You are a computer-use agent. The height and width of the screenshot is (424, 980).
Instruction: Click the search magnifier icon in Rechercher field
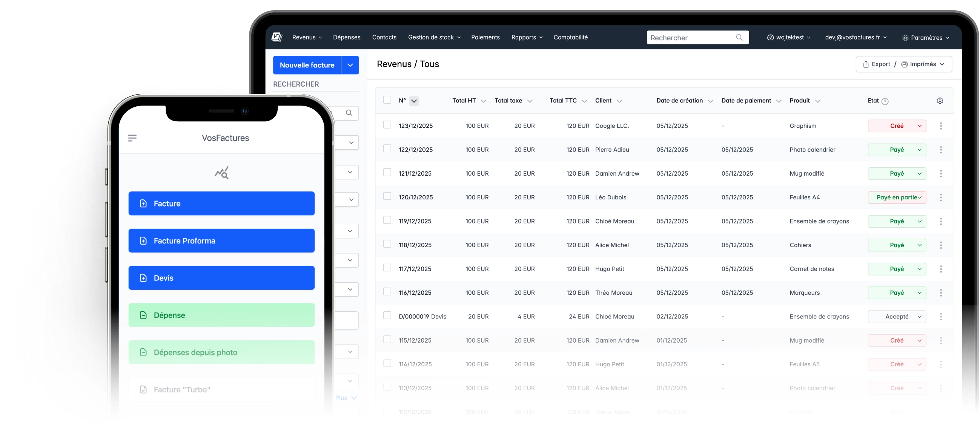point(739,37)
